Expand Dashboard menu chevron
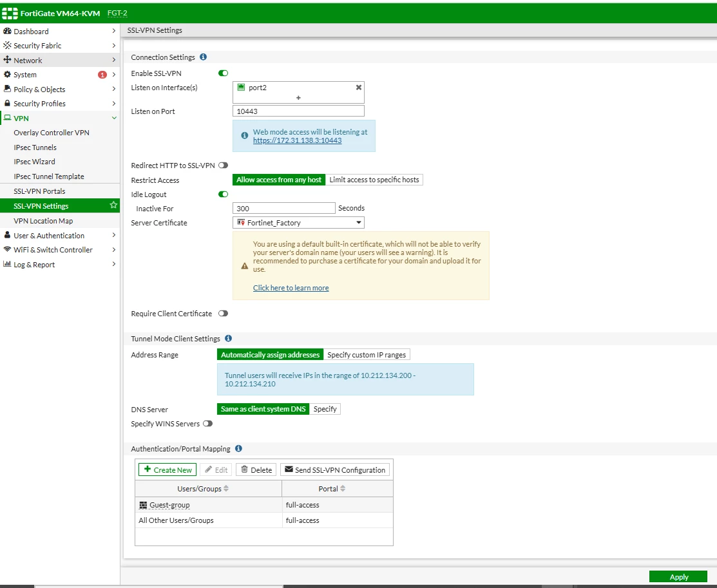Image resolution: width=717 pixels, height=588 pixels. pos(114,31)
